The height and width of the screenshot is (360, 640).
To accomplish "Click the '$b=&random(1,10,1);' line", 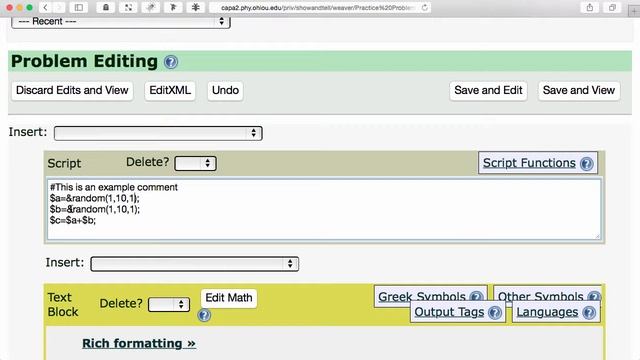I will click(x=95, y=209).
